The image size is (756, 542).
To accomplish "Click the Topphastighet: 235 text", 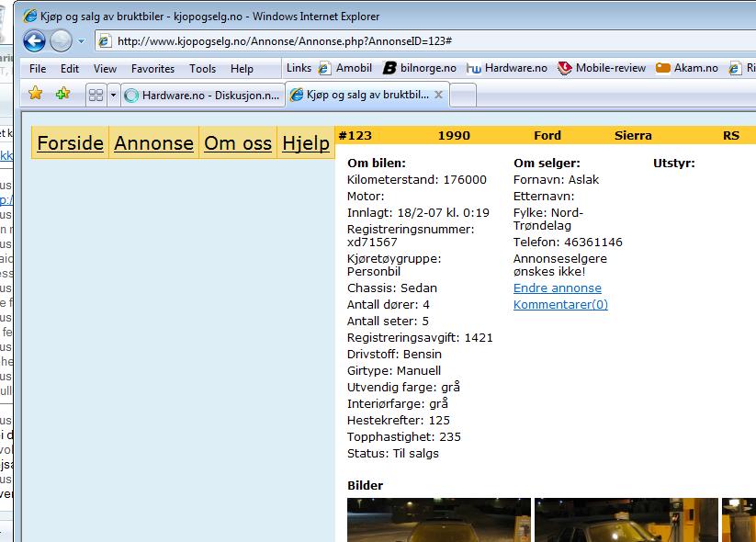I will (404, 437).
